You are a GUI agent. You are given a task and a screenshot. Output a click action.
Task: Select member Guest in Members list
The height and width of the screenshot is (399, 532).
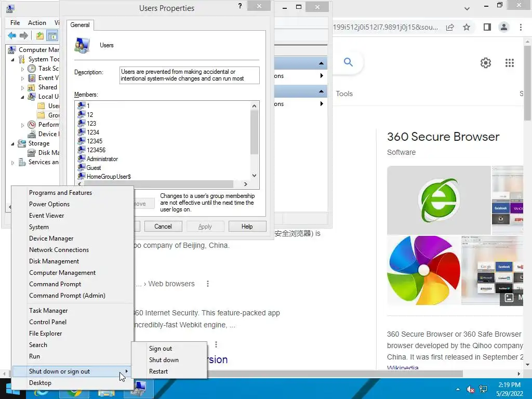click(x=94, y=168)
